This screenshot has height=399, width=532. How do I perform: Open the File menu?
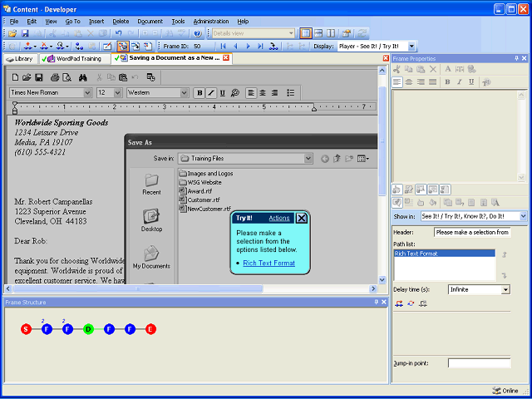click(14, 22)
